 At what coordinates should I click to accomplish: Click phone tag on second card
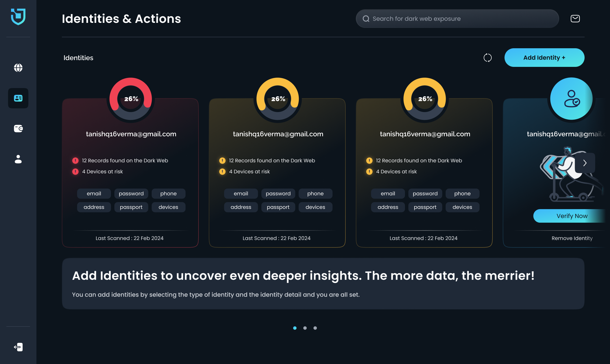pos(315,194)
